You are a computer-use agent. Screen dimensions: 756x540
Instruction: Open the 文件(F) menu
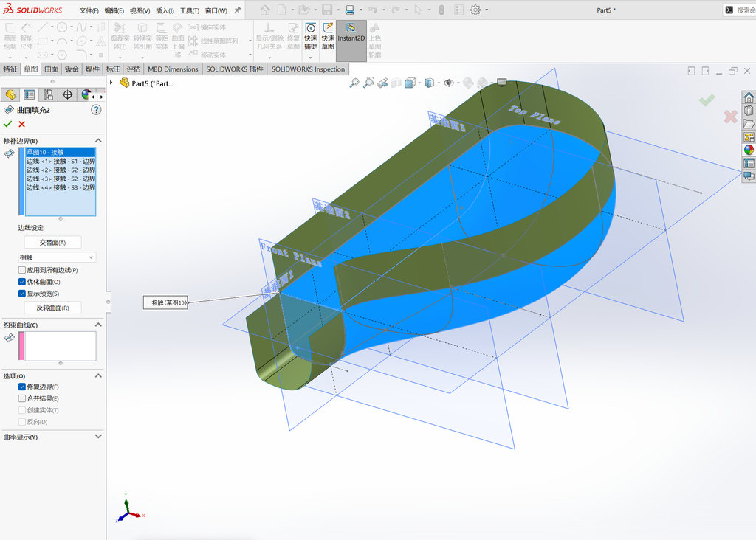[89, 10]
